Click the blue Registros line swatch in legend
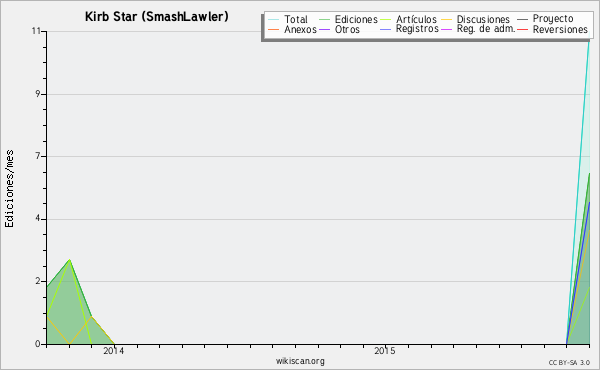 pos(386,29)
